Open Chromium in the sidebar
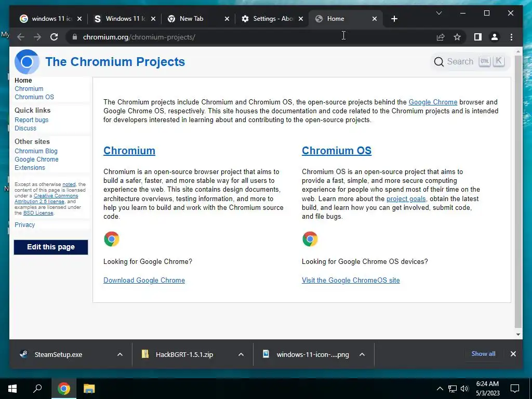 pos(29,88)
